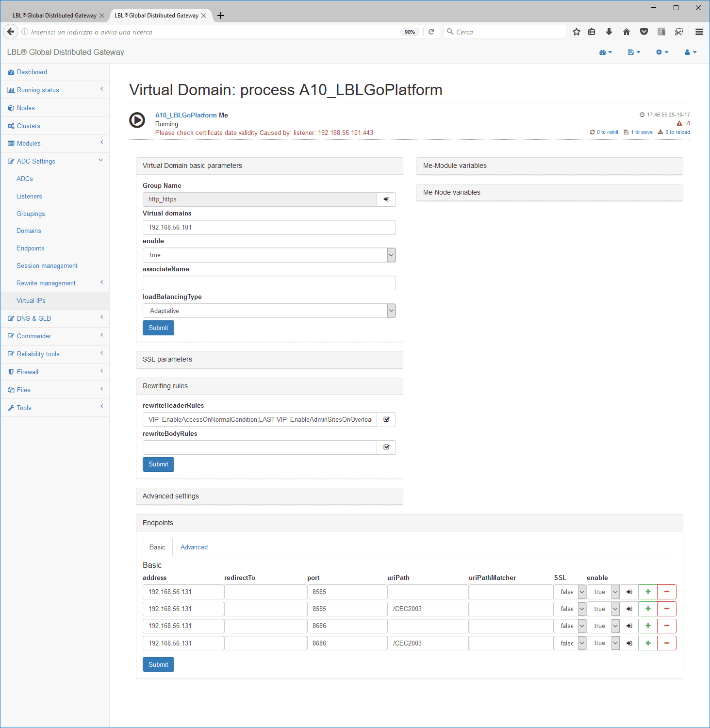Click the browser bookmark star icon
The image size is (710, 728).
point(577,32)
